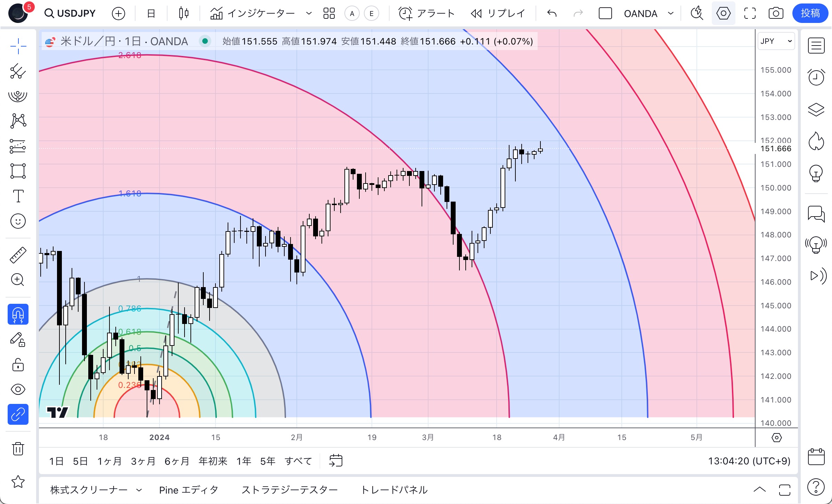
Task: Open the USDJPY symbol search
Action: (70, 14)
